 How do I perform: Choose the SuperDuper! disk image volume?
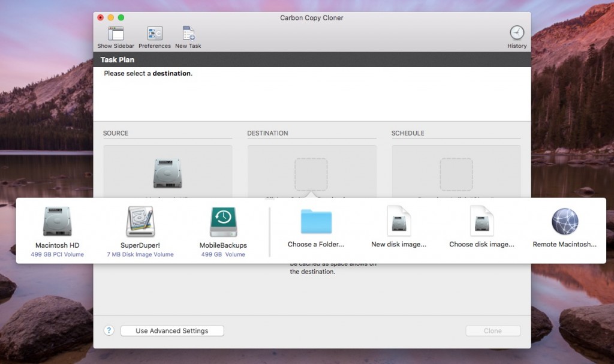tap(140, 221)
